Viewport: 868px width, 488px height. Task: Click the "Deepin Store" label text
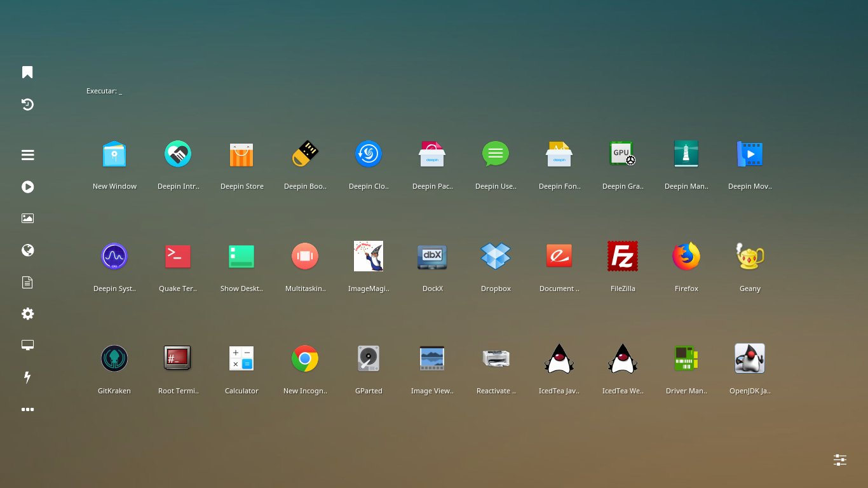click(241, 186)
